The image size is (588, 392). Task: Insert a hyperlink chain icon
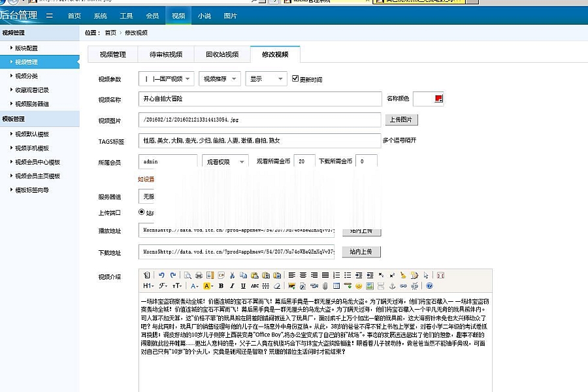pyautogui.click(x=403, y=286)
